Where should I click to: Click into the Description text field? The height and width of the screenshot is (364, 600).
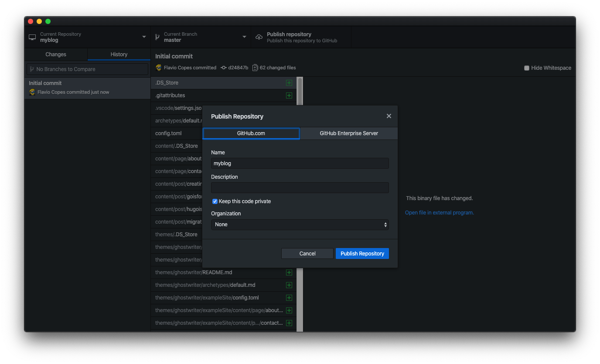coord(300,188)
